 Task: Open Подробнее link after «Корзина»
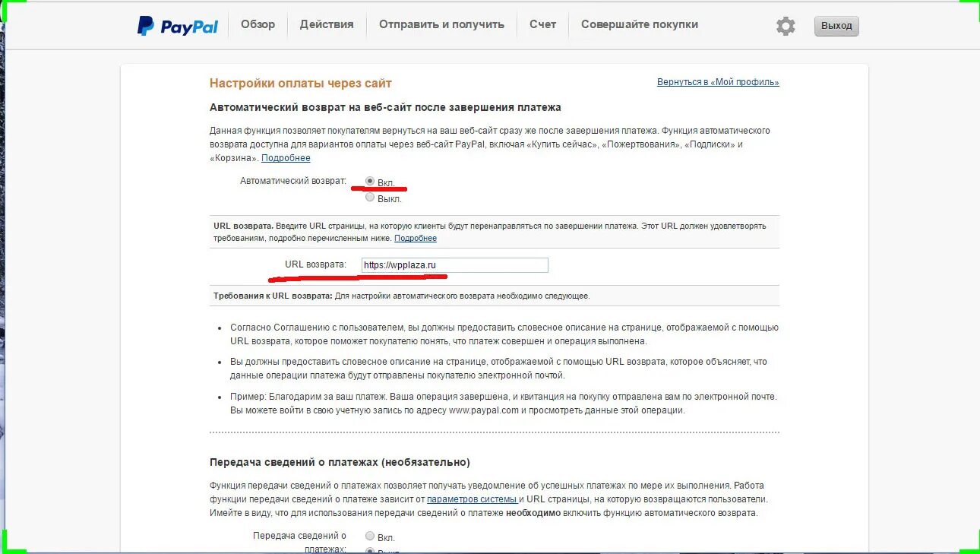pos(286,158)
